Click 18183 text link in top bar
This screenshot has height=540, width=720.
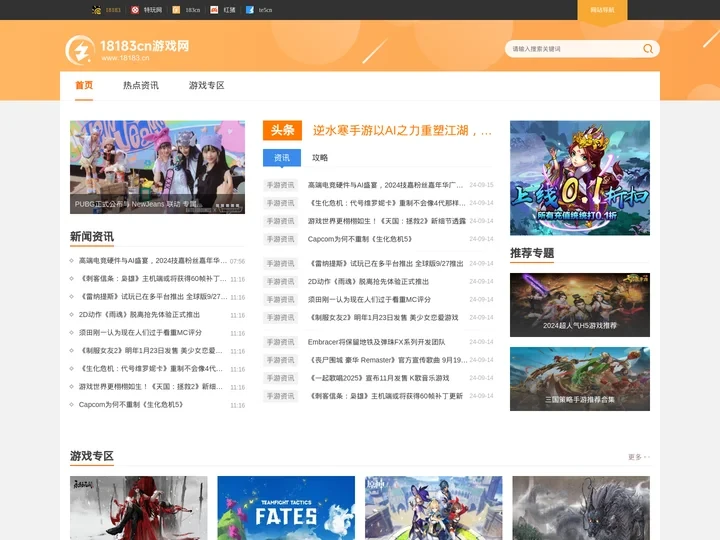(x=113, y=10)
